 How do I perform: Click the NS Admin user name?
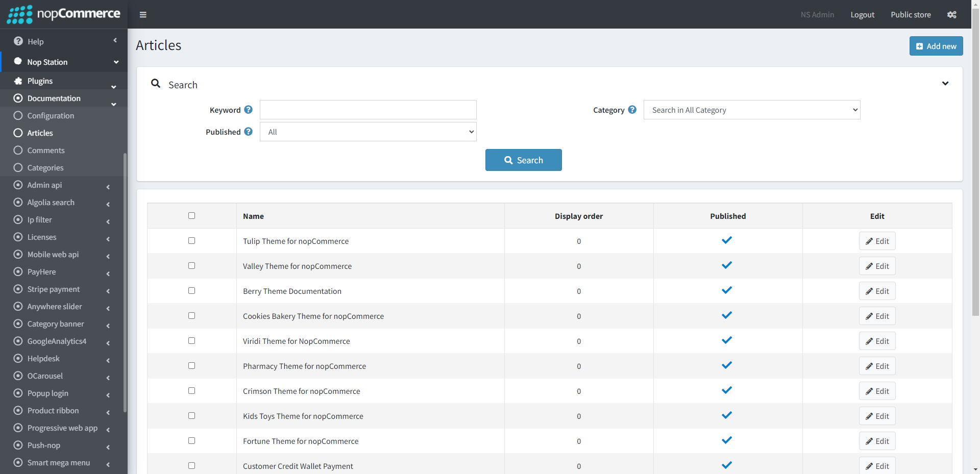(817, 15)
